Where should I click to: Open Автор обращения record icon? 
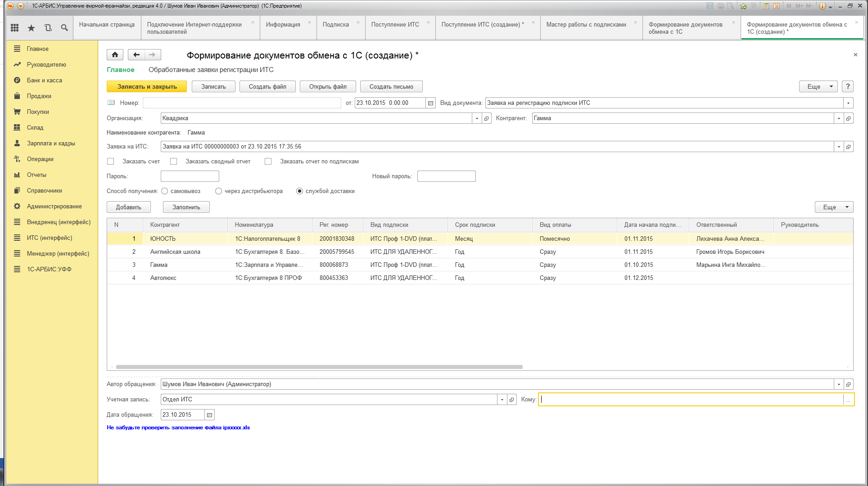click(848, 384)
